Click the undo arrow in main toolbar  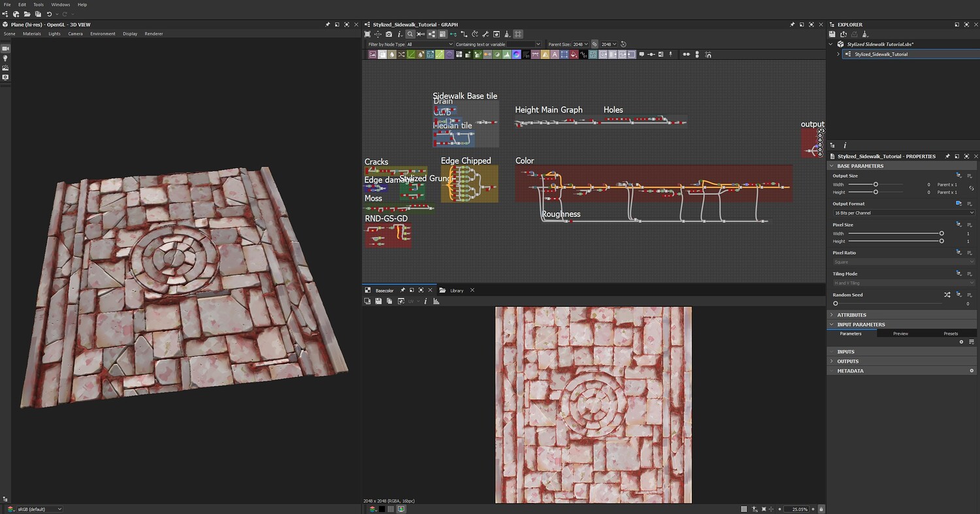49,14
